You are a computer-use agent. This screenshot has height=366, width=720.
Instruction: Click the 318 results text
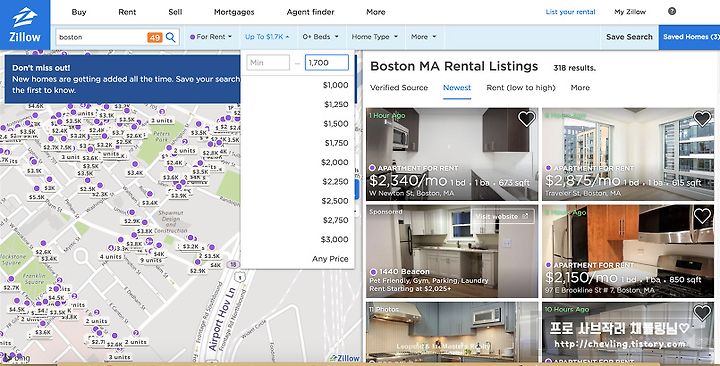[x=574, y=68]
